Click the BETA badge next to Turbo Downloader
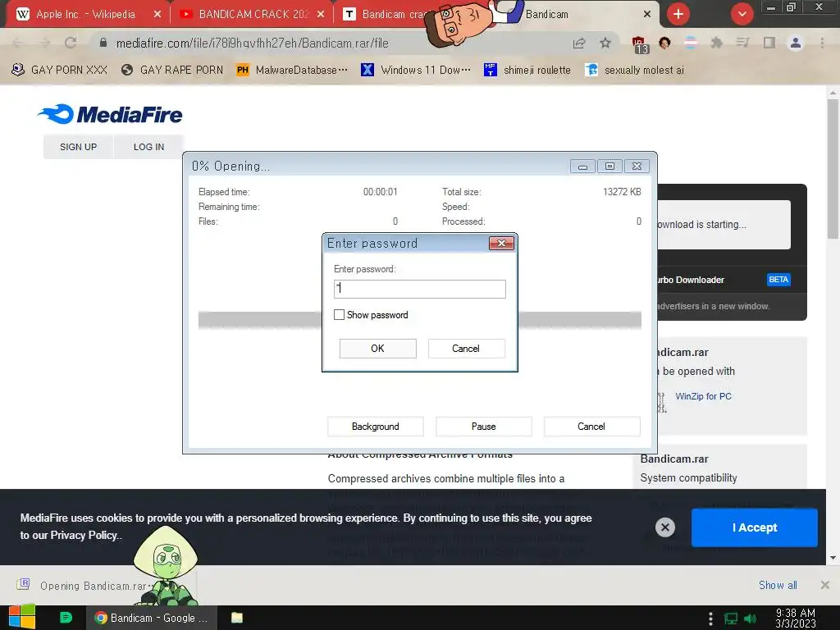 click(x=778, y=280)
